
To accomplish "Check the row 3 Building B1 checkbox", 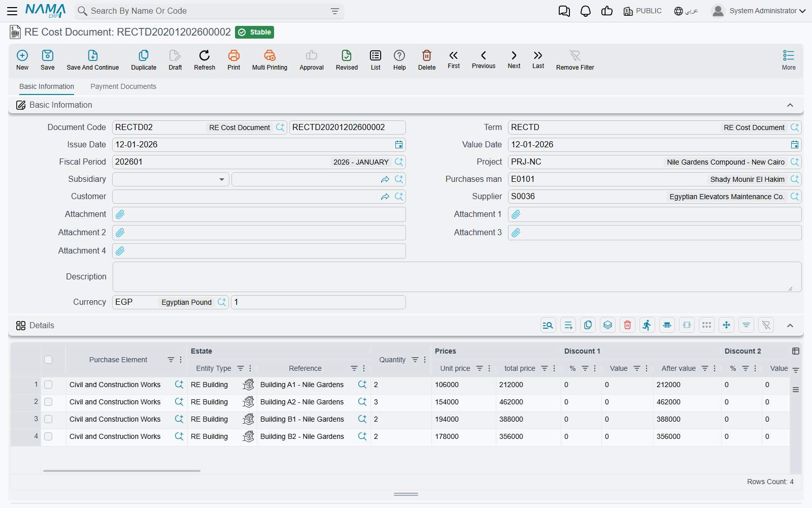I will (48, 419).
